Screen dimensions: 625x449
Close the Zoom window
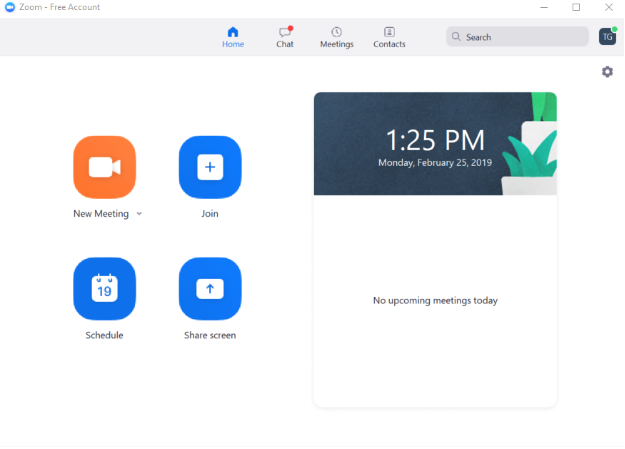click(x=609, y=7)
